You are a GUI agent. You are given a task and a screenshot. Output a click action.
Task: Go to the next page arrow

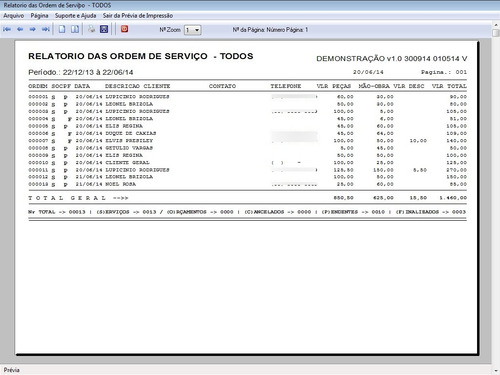click(x=32, y=30)
